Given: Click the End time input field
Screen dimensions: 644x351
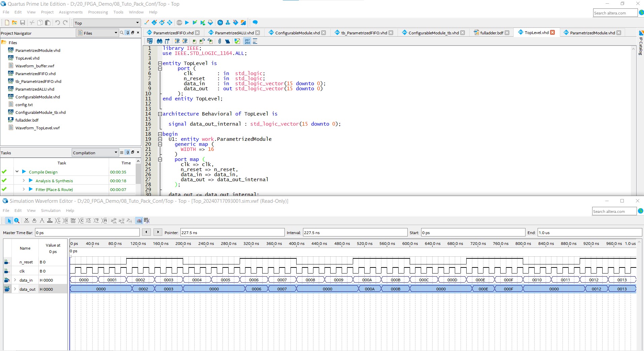Looking at the screenshot, I should pos(590,232).
